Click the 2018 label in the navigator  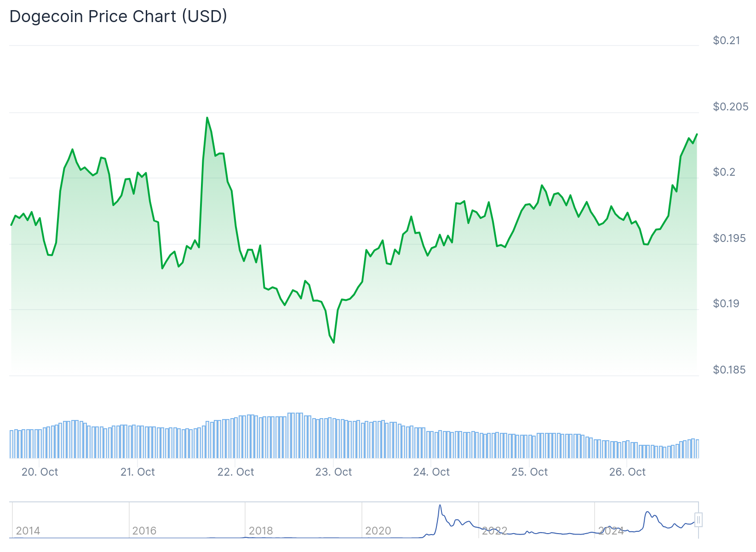point(261,531)
